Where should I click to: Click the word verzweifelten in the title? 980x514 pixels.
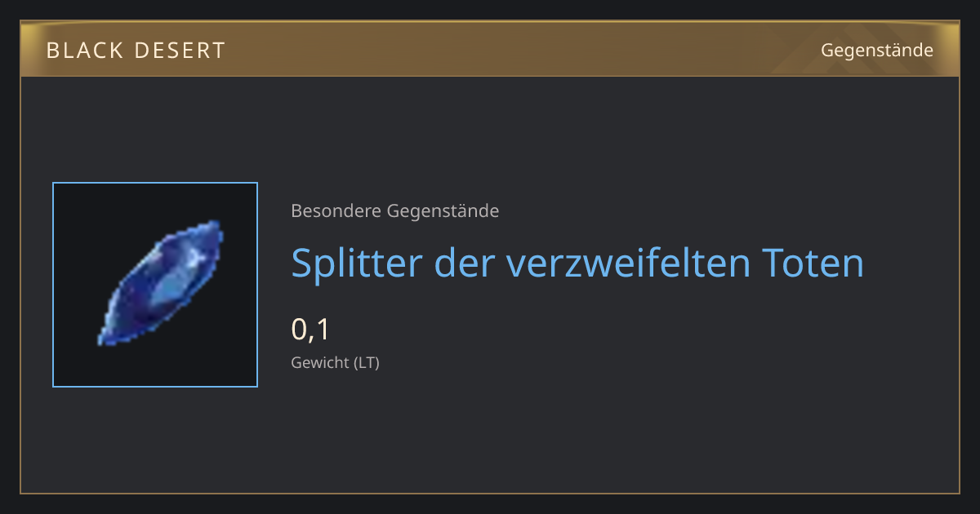[x=627, y=264]
